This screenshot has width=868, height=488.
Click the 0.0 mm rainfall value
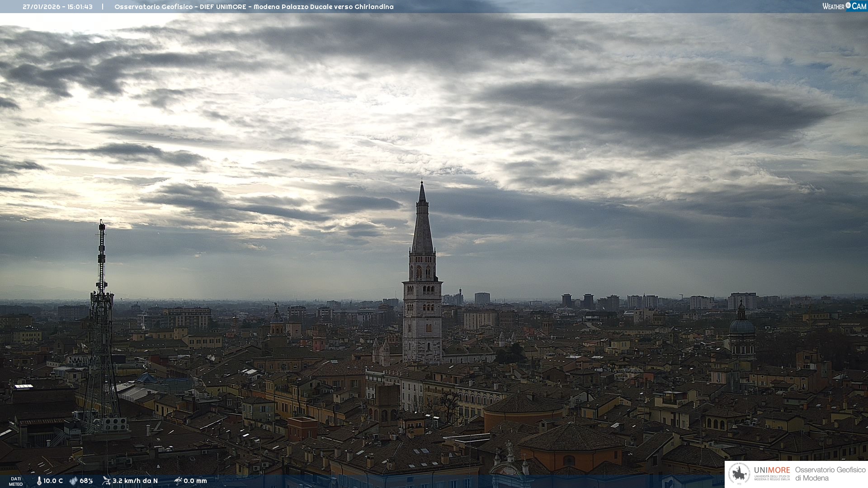[195, 481]
